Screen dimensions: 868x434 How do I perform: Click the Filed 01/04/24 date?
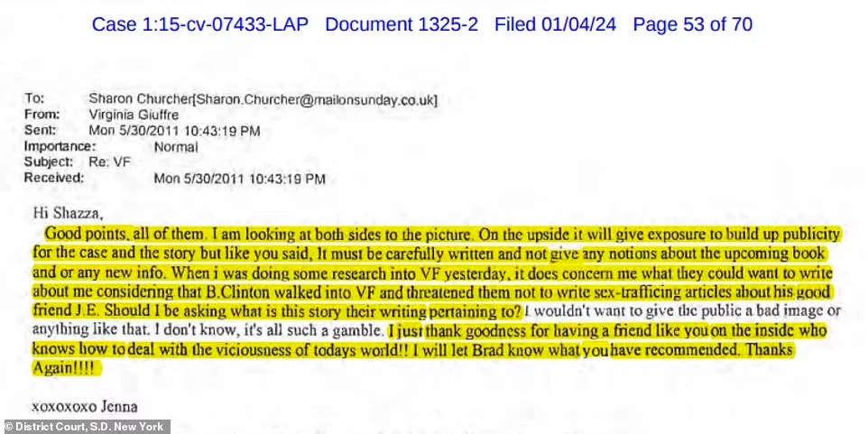tap(555, 25)
